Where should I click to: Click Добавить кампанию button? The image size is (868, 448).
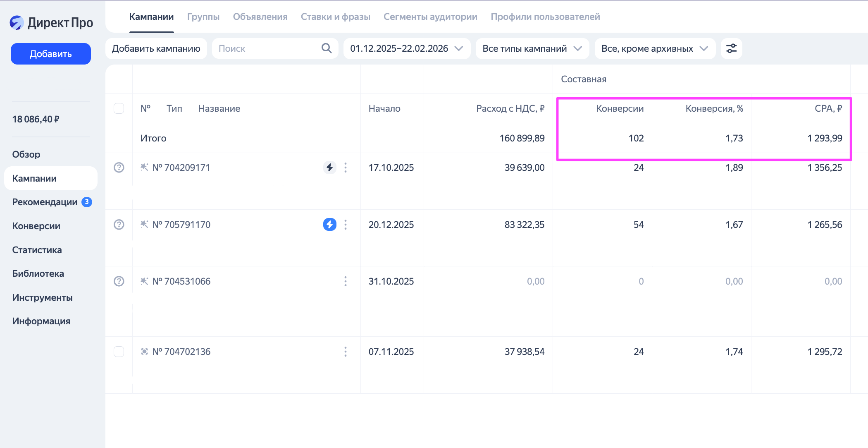(x=156, y=48)
